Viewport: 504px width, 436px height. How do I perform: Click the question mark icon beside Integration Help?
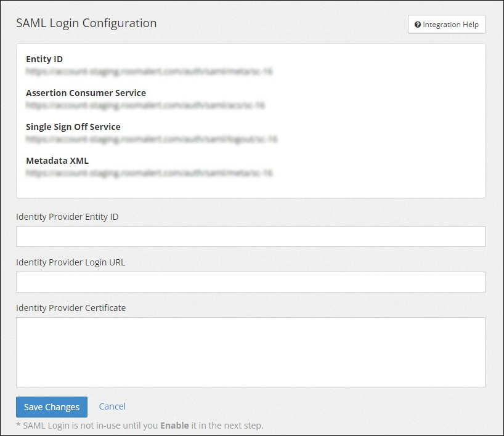point(418,25)
